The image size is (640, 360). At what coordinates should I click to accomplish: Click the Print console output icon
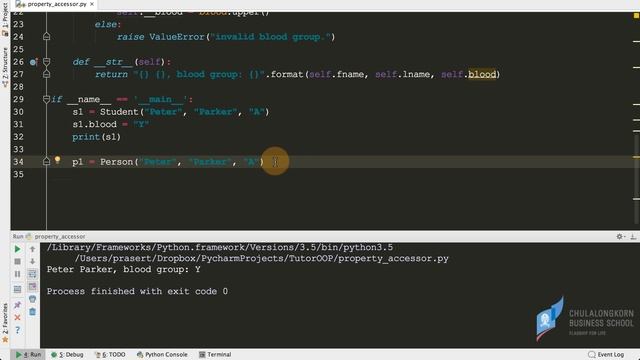click(x=32, y=299)
